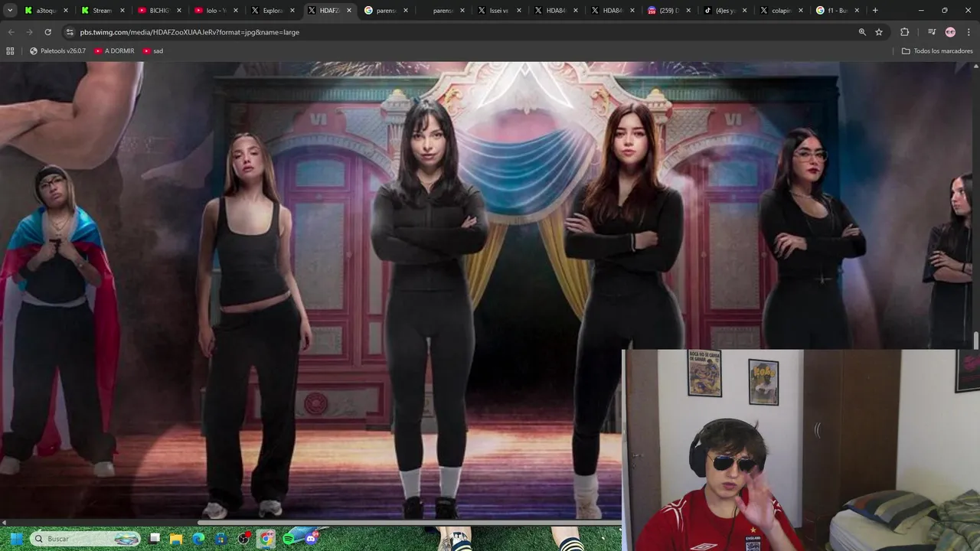Open the A DORMIR bookmark
This screenshot has height=551, width=980.
pos(114,51)
